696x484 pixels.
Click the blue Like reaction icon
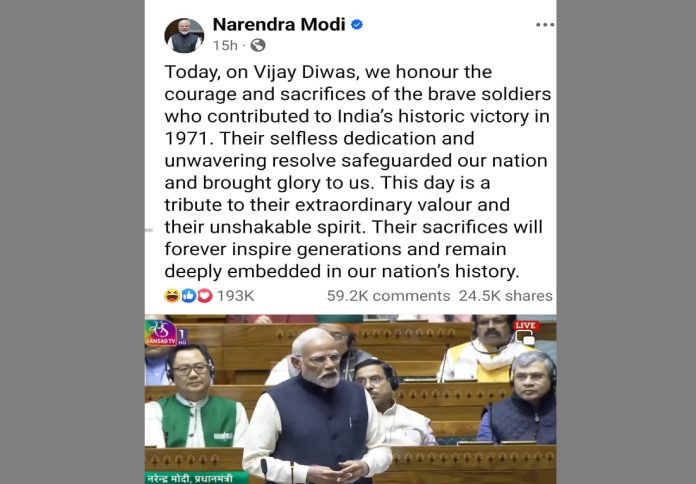pyautogui.click(x=188, y=295)
